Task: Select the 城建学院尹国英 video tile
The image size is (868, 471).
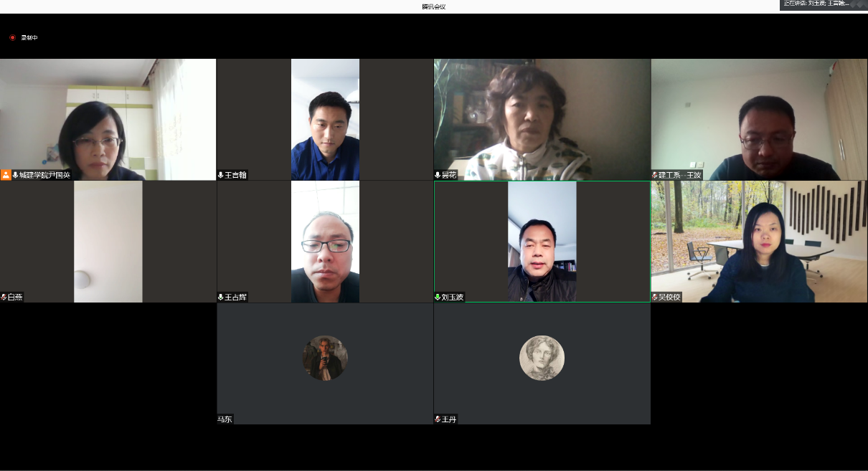Action: [108, 119]
